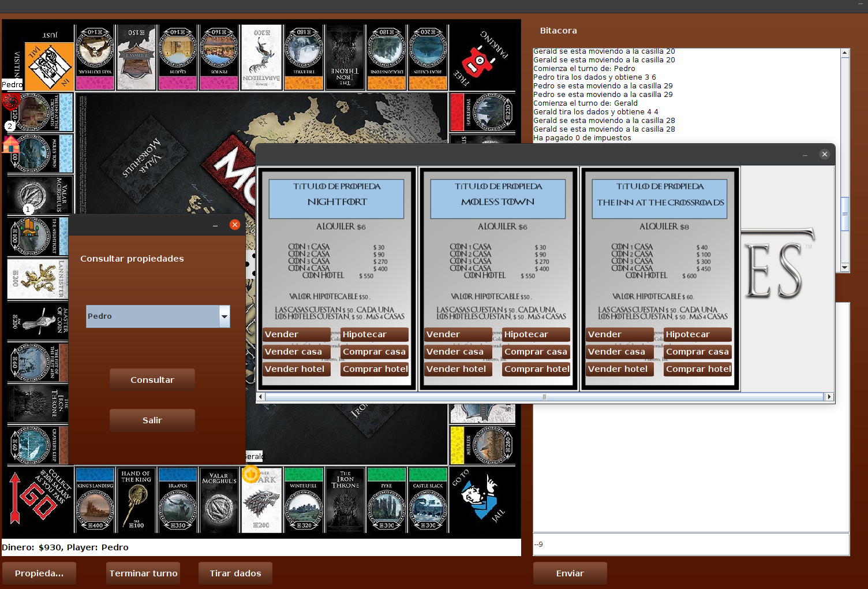868x589 pixels.
Task: Click the Iron Throne square on bottom row
Action: coord(345,499)
